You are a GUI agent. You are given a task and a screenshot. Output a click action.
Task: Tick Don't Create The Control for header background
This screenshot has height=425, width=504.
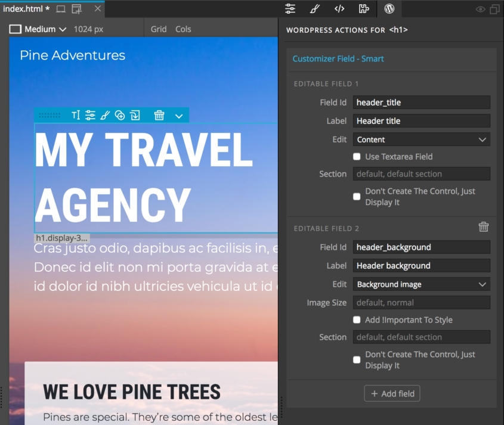(x=357, y=360)
